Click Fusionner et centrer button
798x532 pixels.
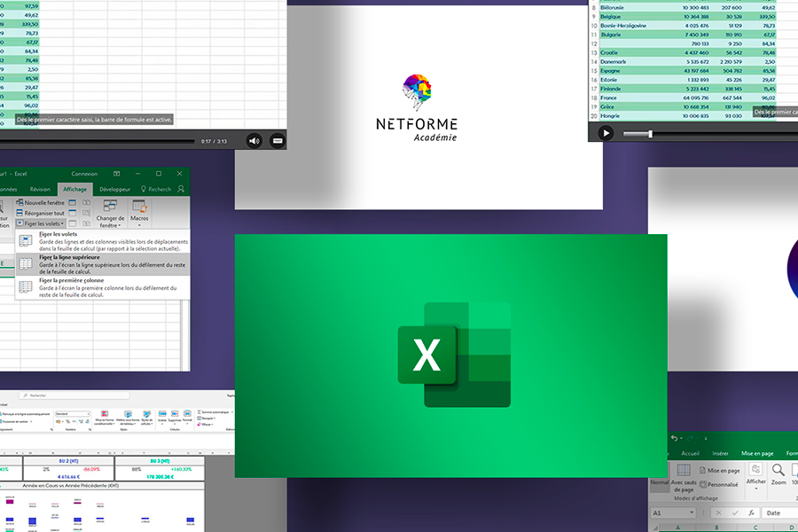(16, 421)
